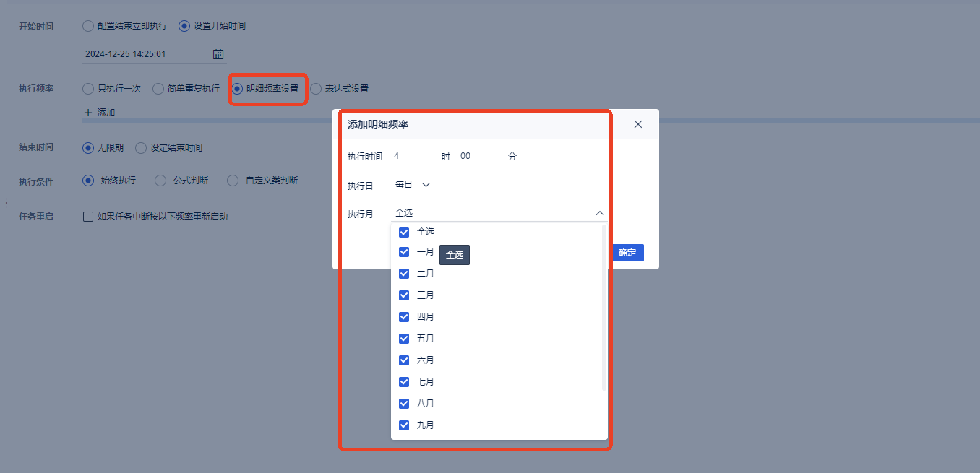Choose 只执行一次 frequency option
Image resolution: width=980 pixels, height=473 pixels.
tap(88, 89)
